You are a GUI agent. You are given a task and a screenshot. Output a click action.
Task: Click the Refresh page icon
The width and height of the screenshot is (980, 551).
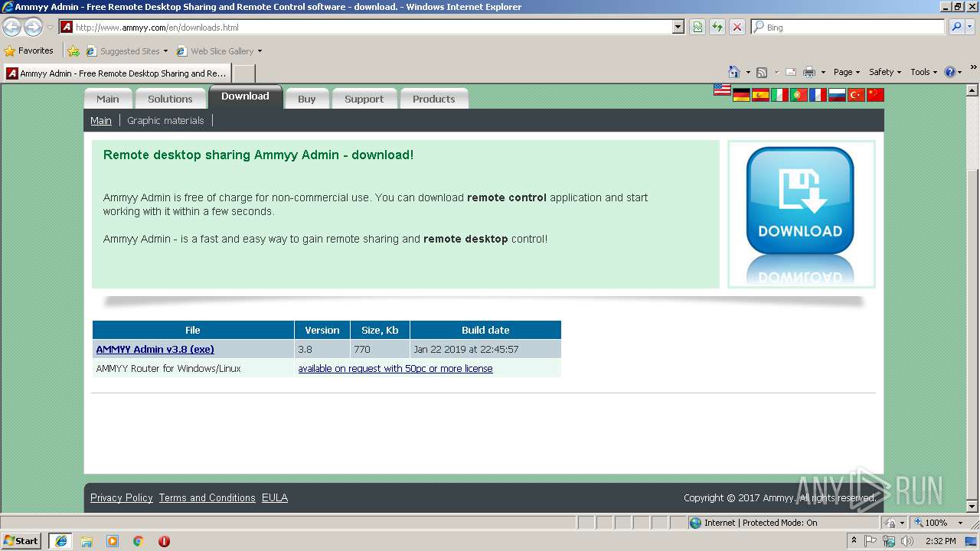point(717,27)
